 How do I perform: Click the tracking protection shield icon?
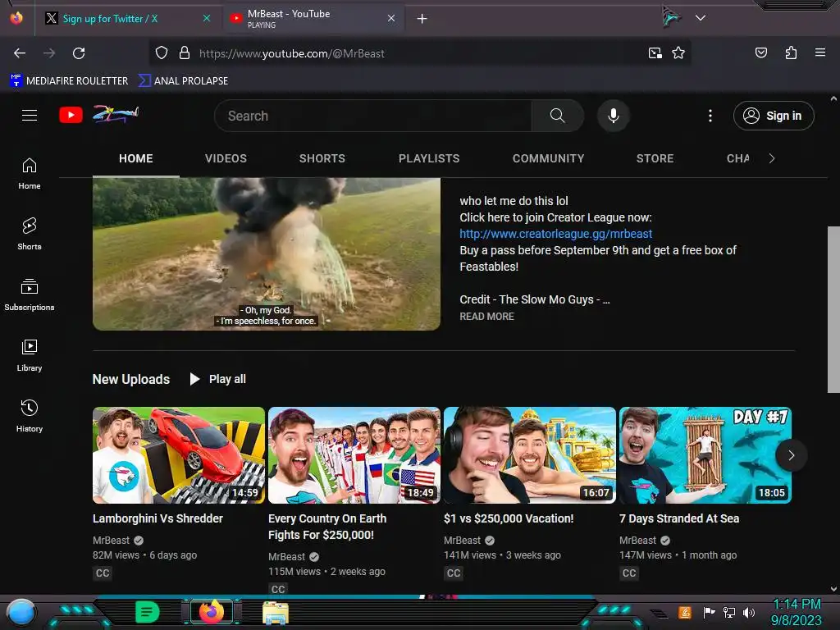[162, 53]
